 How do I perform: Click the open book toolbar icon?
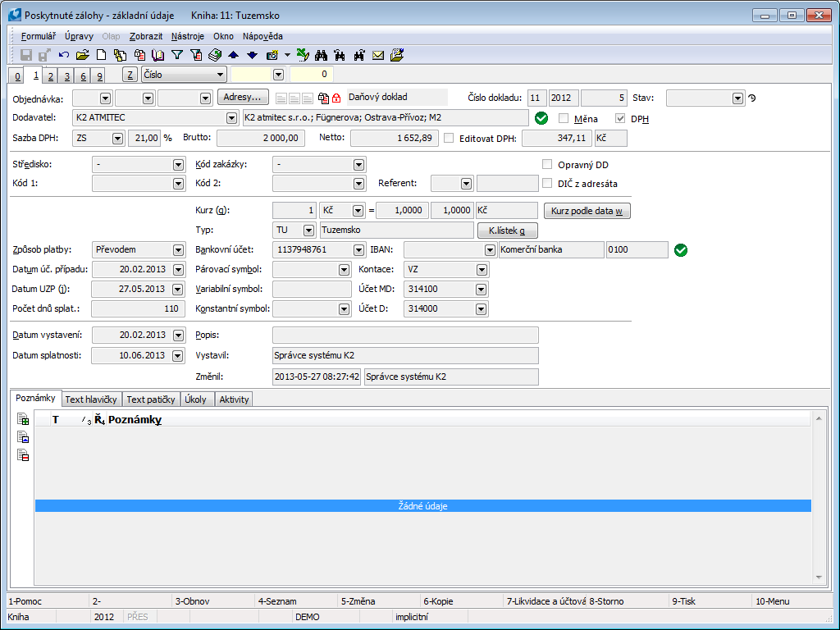click(x=157, y=55)
